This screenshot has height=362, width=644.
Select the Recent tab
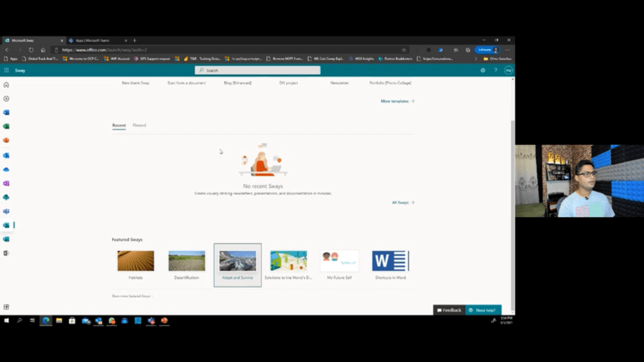(119, 125)
